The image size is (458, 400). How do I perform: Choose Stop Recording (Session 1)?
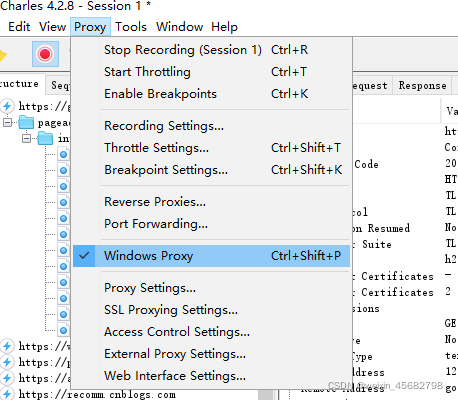point(211,50)
